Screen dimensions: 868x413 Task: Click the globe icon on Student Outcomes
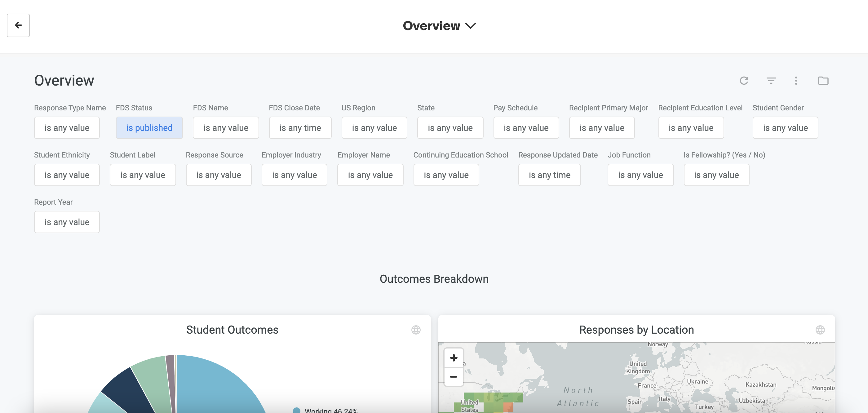click(416, 330)
